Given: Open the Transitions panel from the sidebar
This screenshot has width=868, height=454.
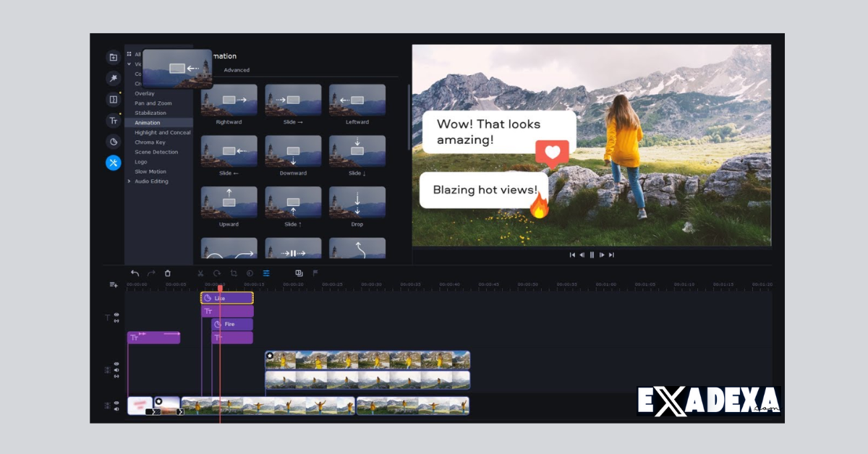Looking at the screenshot, I should point(113,99).
